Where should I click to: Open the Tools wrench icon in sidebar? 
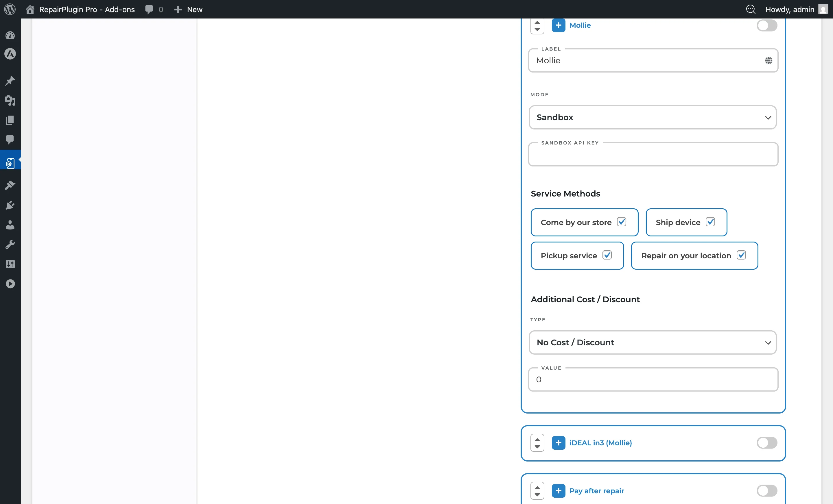tap(10, 244)
